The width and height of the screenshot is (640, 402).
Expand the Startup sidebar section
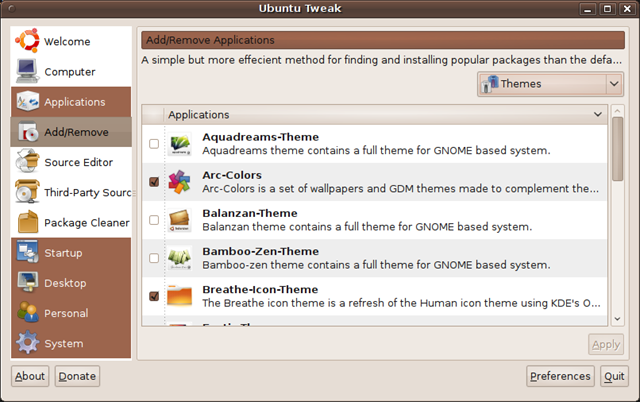click(x=71, y=253)
